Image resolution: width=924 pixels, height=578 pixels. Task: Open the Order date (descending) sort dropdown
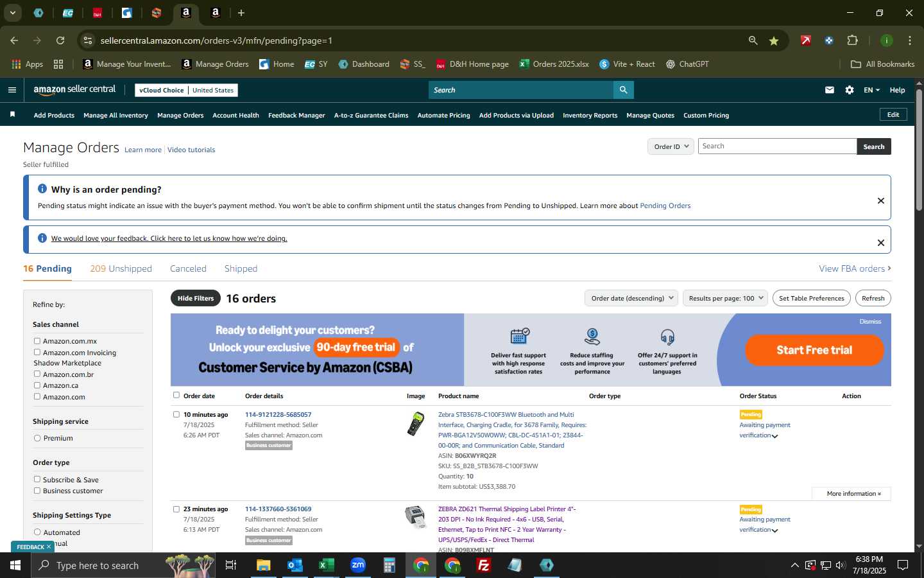pos(631,298)
